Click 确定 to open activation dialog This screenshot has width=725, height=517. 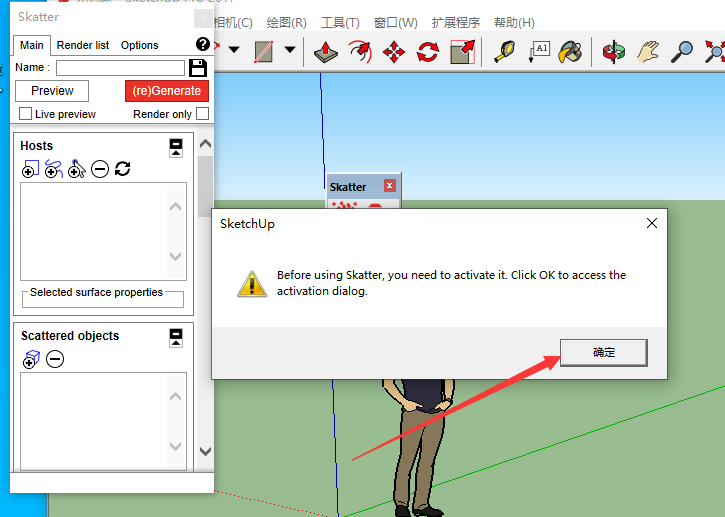tap(604, 352)
